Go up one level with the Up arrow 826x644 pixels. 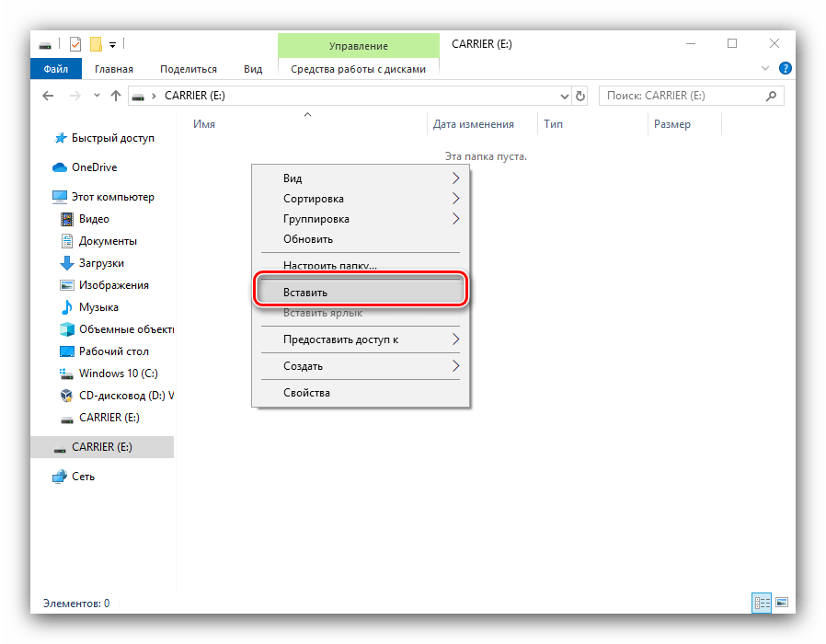[x=116, y=96]
